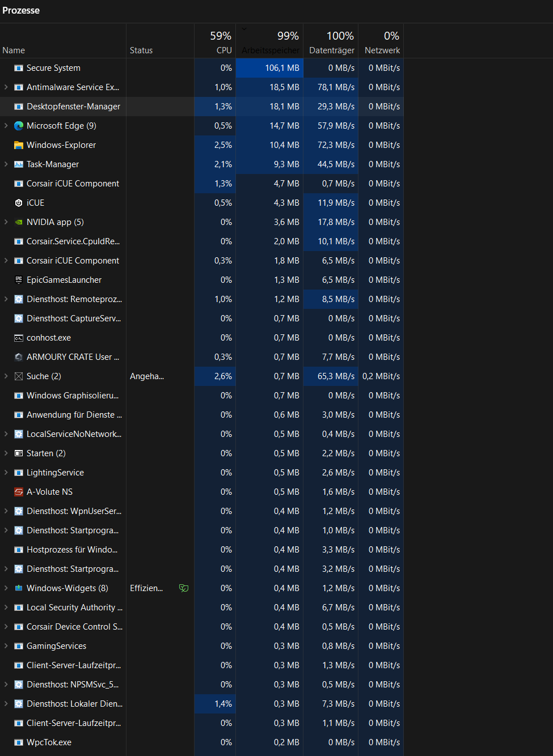Click the Effizien... status of Windows-Widgets
Screen dimensions: 553x756
pos(146,588)
